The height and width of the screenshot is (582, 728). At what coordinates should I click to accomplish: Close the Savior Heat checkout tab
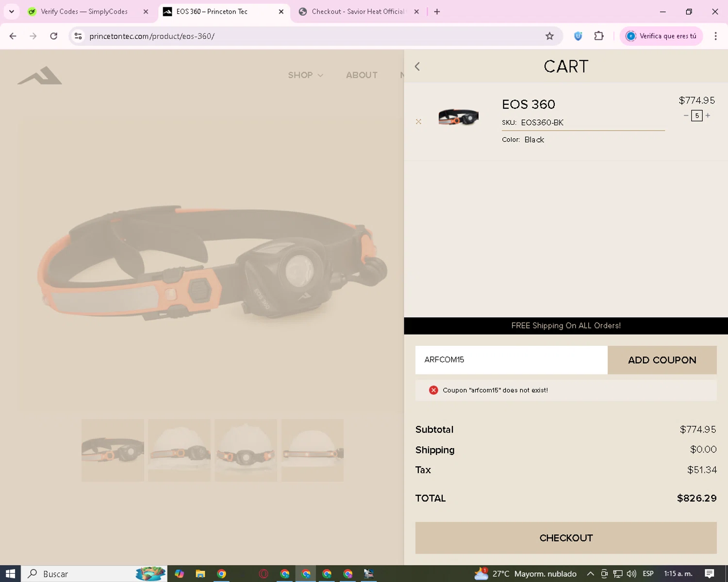416,12
